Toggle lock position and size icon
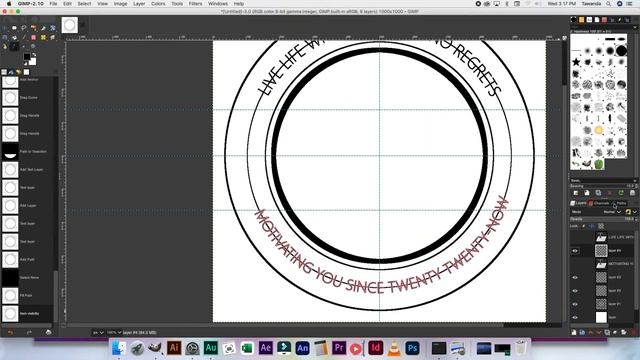This screenshot has width=640, height=360. [x=592, y=226]
